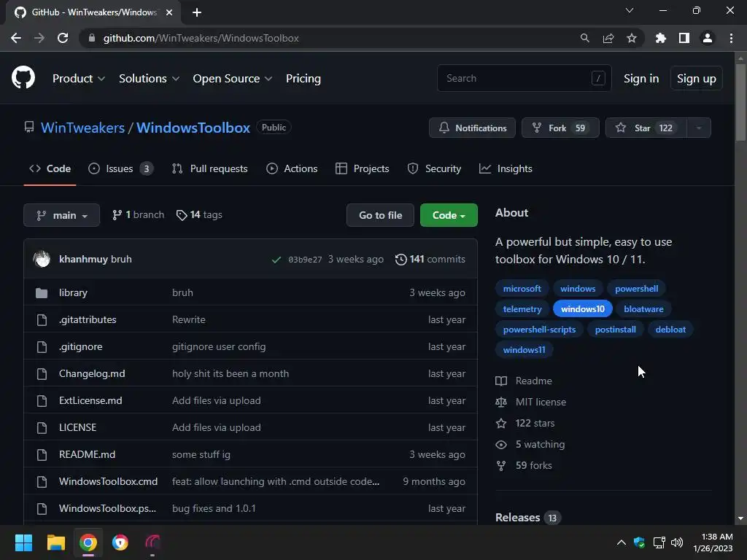Click the book icon beside Readme
This screenshot has width=747, height=560.
pos(501,381)
